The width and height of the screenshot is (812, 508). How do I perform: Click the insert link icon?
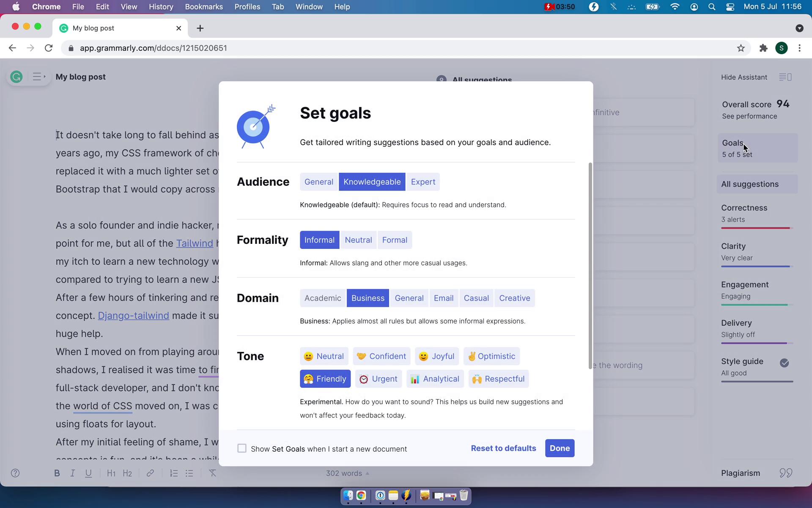click(x=150, y=473)
